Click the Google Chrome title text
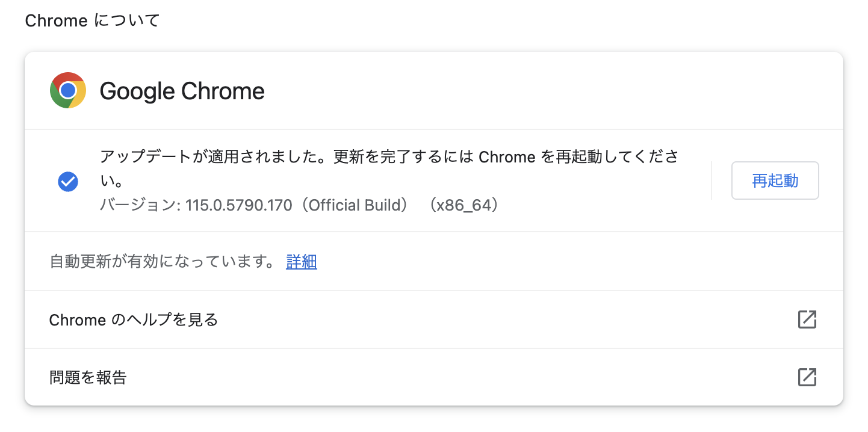Viewport: 868px width, 432px height. pyautogui.click(x=182, y=91)
